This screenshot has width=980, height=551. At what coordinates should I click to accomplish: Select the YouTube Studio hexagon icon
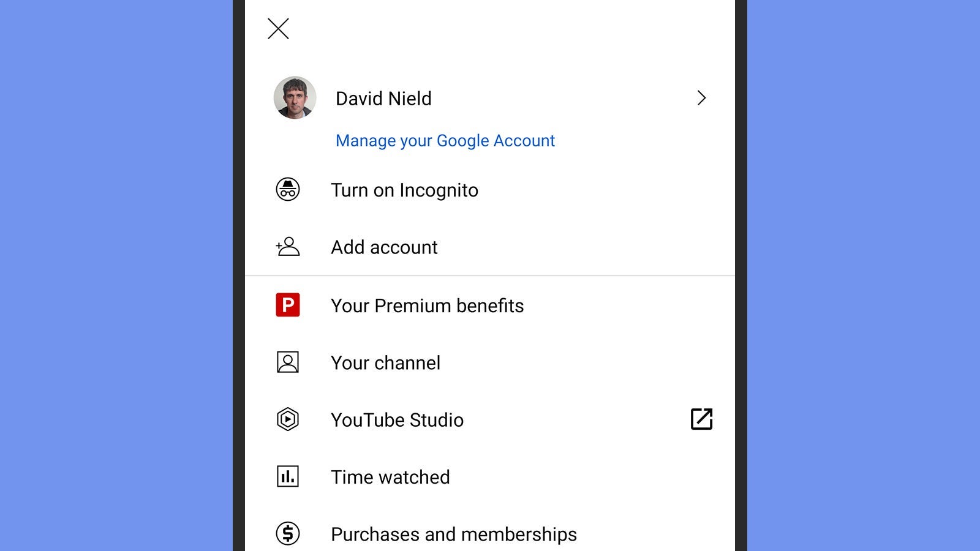pyautogui.click(x=288, y=419)
